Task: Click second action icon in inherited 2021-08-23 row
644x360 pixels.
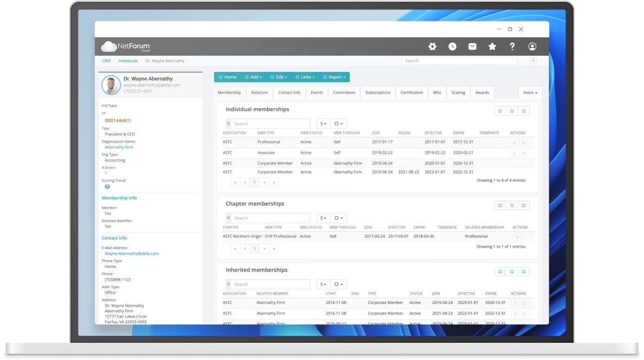Action: coord(524,314)
